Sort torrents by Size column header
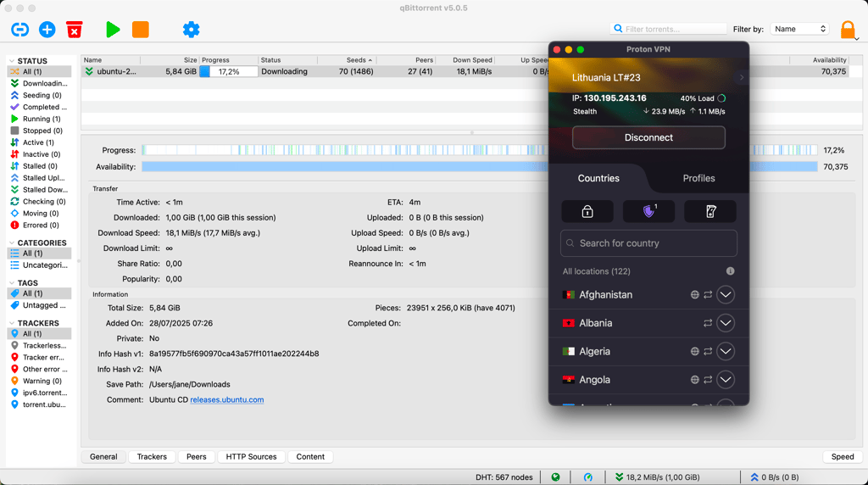Image resolution: width=868 pixels, height=485 pixels. pos(170,60)
